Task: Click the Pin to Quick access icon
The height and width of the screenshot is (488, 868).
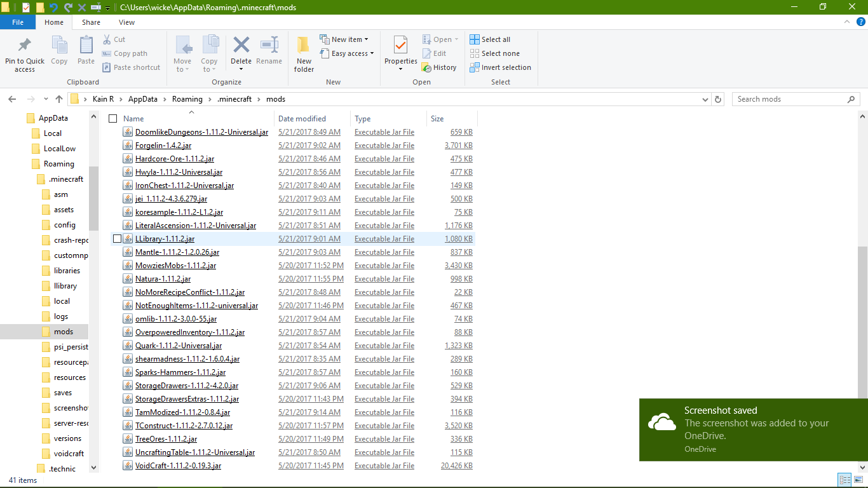Action: [x=25, y=46]
